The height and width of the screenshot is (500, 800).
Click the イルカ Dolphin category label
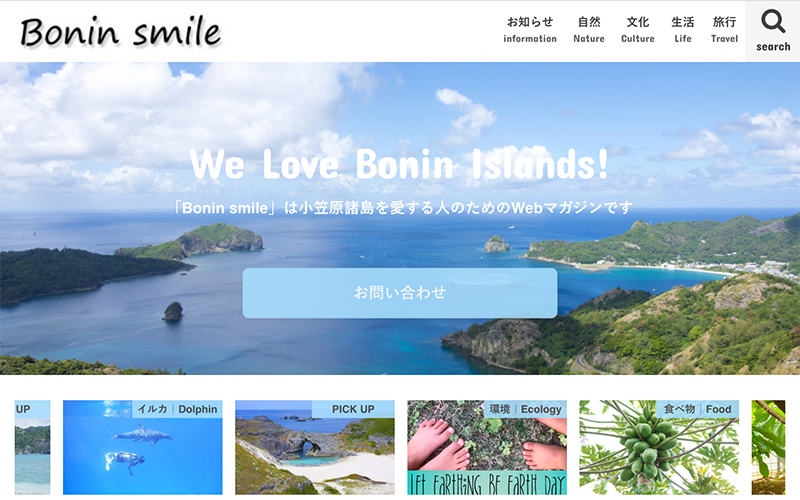[177, 409]
